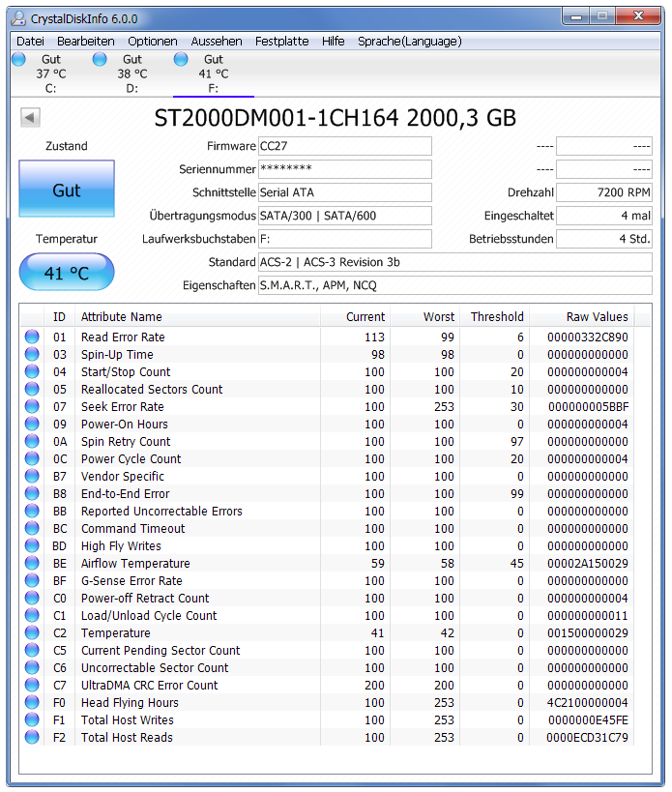Image resolution: width=672 pixels, height=792 pixels.
Task: Click raw value 00000332C890
Action: coord(588,337)
